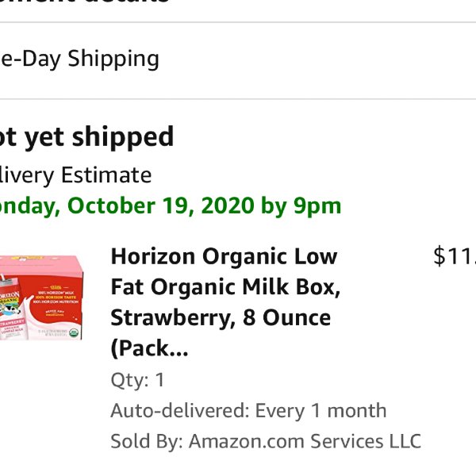Select the 'yet shipped' status heading

pos(99,137)
